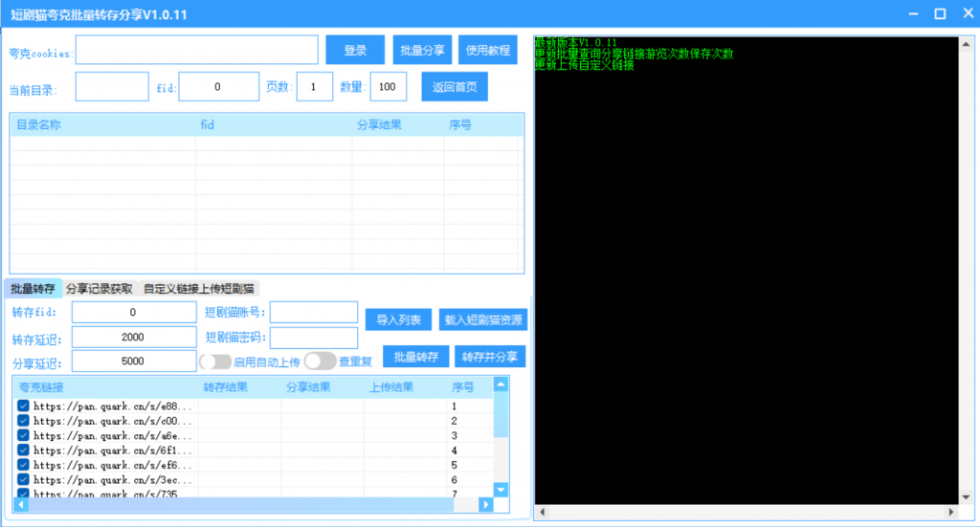Click the log console scroll right arrow
The image size is (980, 527).
pyautogui.click(x=951, y=512)
